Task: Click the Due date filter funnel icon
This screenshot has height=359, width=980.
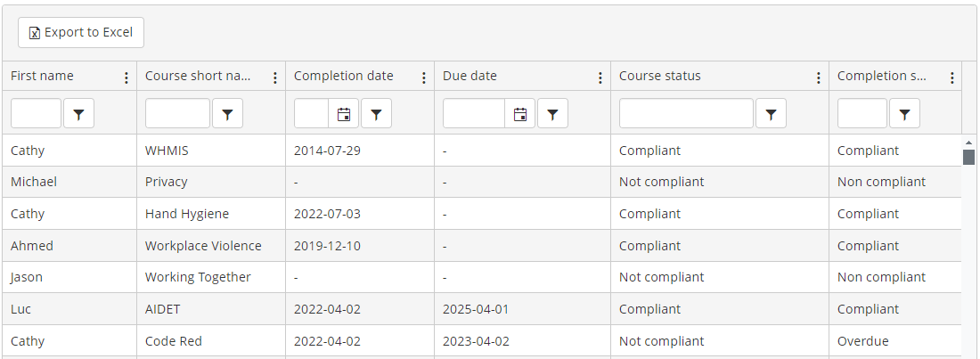Action: pyautogui.click(x=552, y=114)
